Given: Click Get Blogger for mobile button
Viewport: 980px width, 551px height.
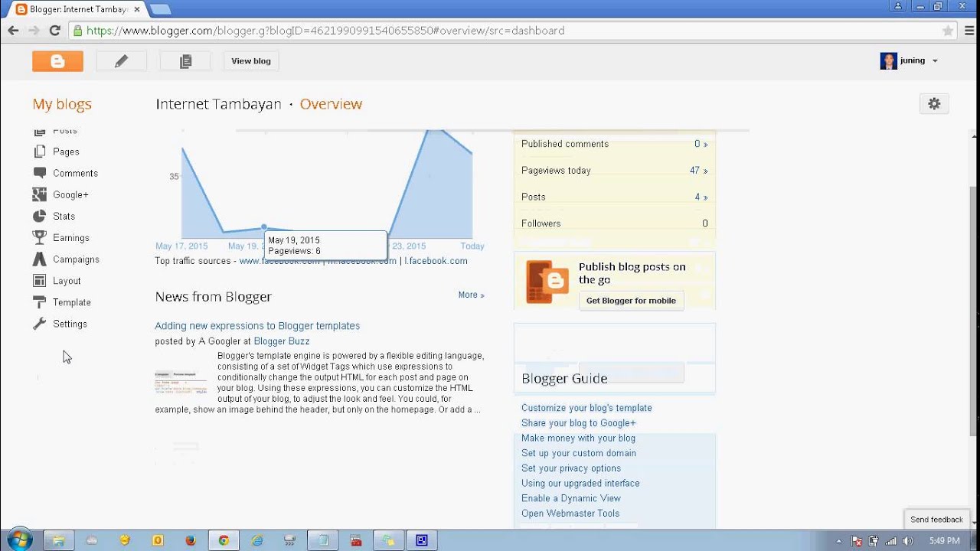Looking at the screenshot, I should click(631, 301).
